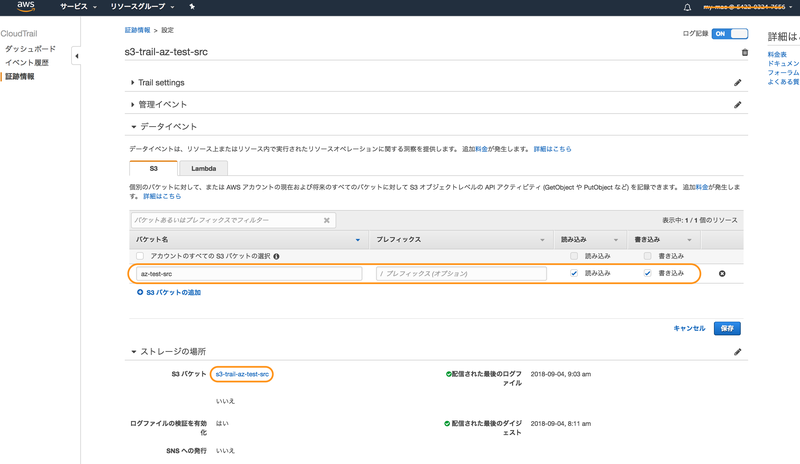Open イベント履歴 in sidebar
This screenshot has height=464, width=800.
[27, 63]
